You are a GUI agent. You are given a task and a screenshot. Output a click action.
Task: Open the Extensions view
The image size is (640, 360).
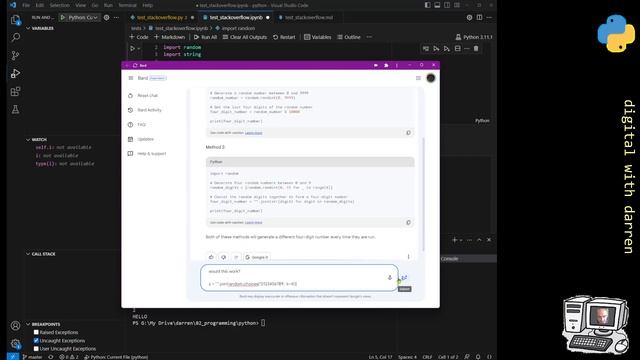15,91
